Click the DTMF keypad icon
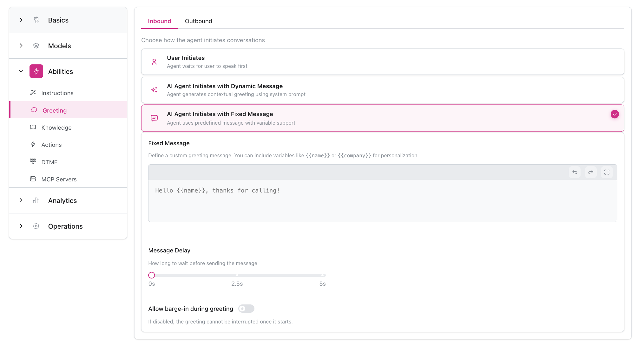This screenshot has height=352, width=644. pos(33,162)
